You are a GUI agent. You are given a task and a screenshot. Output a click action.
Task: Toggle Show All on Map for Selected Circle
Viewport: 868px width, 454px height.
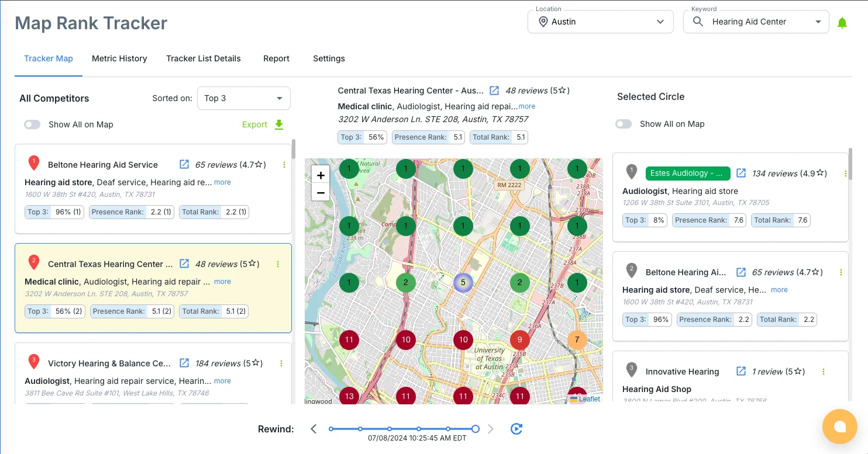624,124
